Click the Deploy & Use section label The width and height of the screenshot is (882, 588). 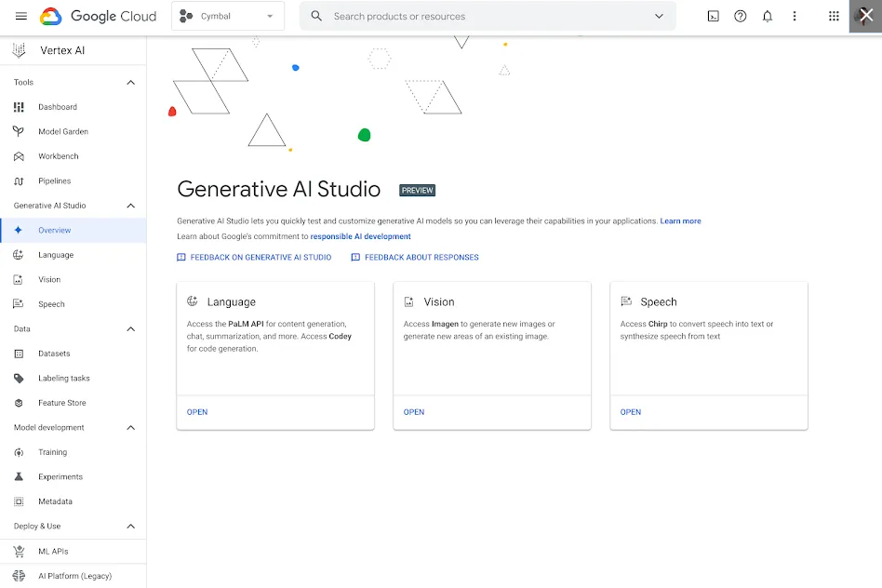tap(37, 526)
